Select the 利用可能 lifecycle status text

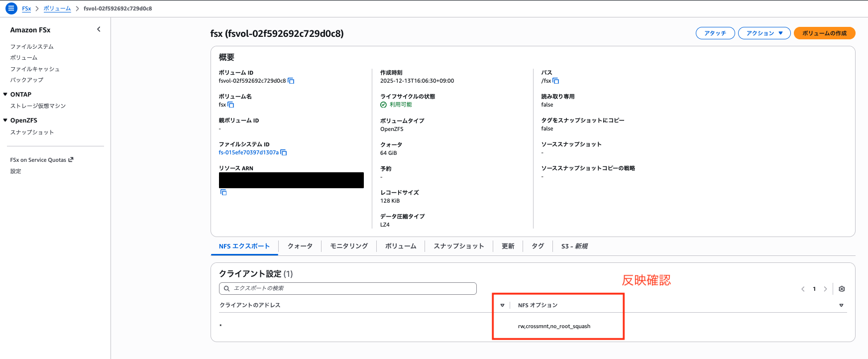[401, 105]
